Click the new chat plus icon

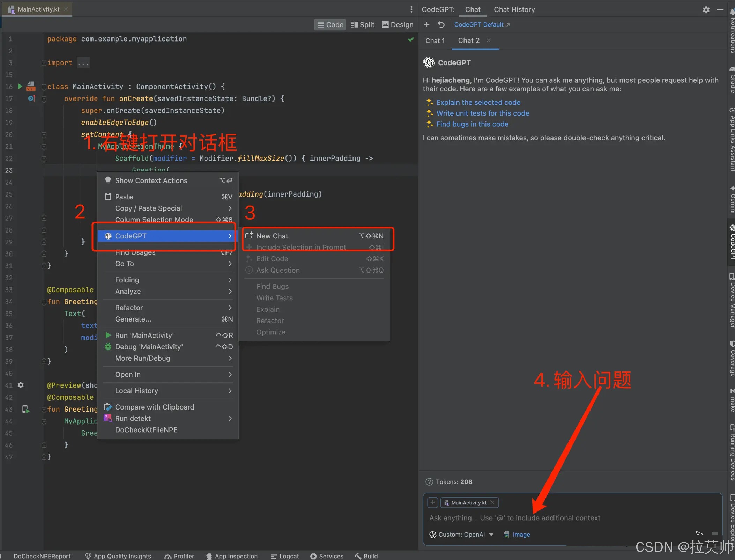click(x=426, y=24)
